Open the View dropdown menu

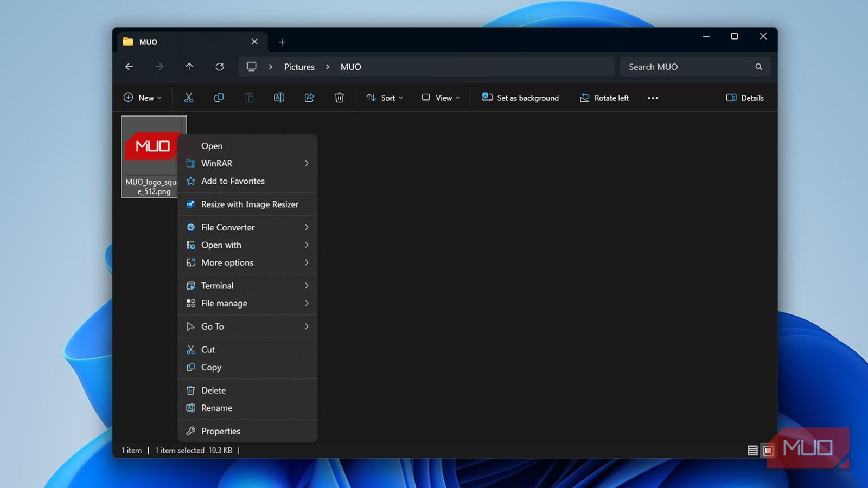[441, 98]
